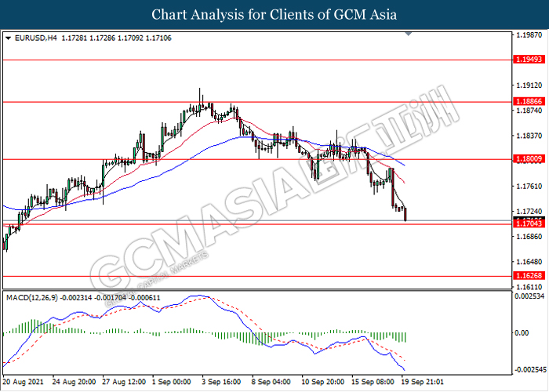The image size is (549, 392).
Task: Click the last MACD histogram bar
Action: [405, 337]
